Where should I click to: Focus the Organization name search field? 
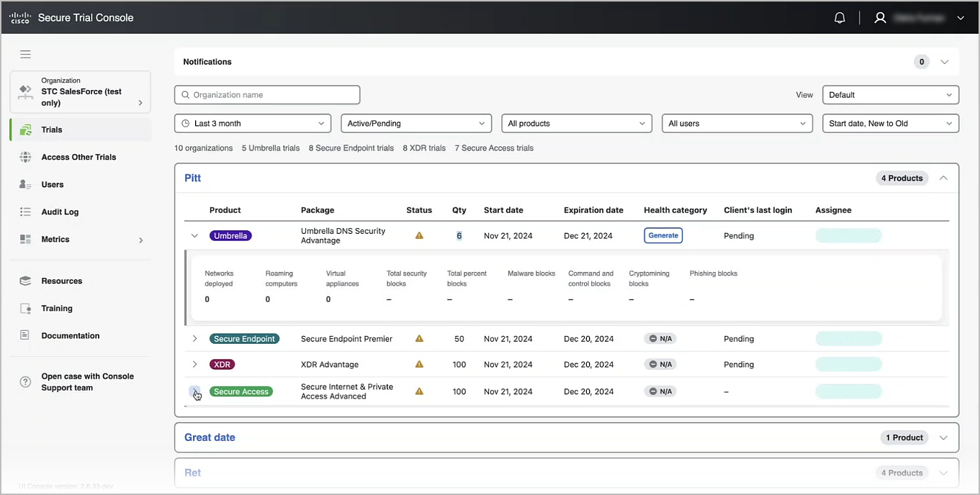267,95
